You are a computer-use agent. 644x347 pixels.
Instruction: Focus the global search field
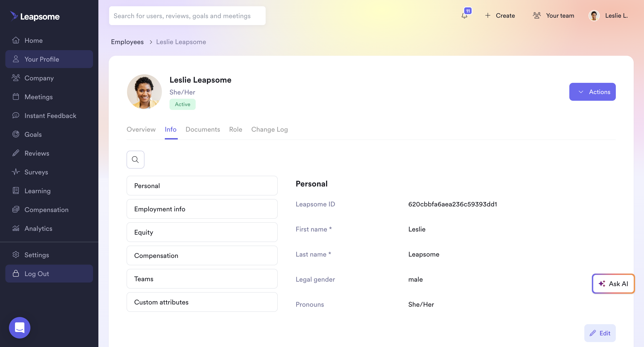[x=187, y=15]
